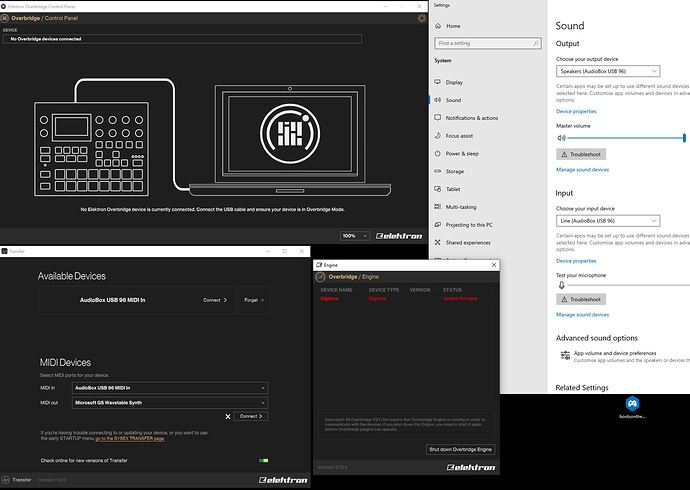Click the Overbridge logo icon in Control Panel header
690x490 pixels.
[5, 18]
